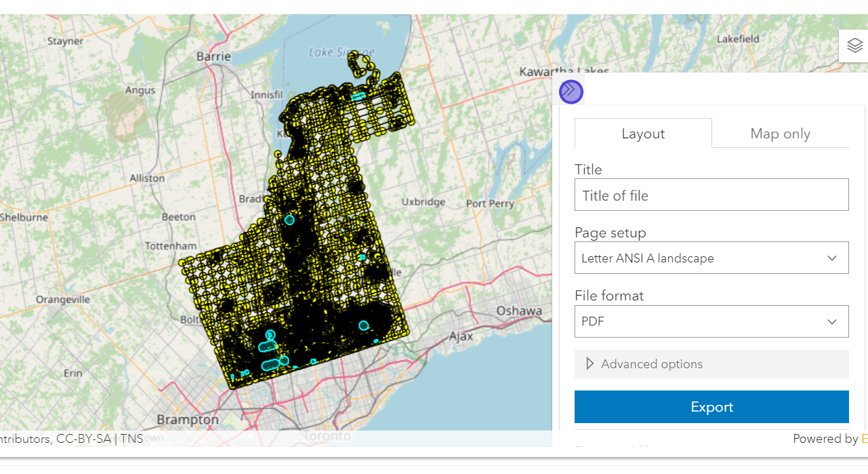Click the Barrie city label on map
The image size is (868, 474).
pos(213,57)
